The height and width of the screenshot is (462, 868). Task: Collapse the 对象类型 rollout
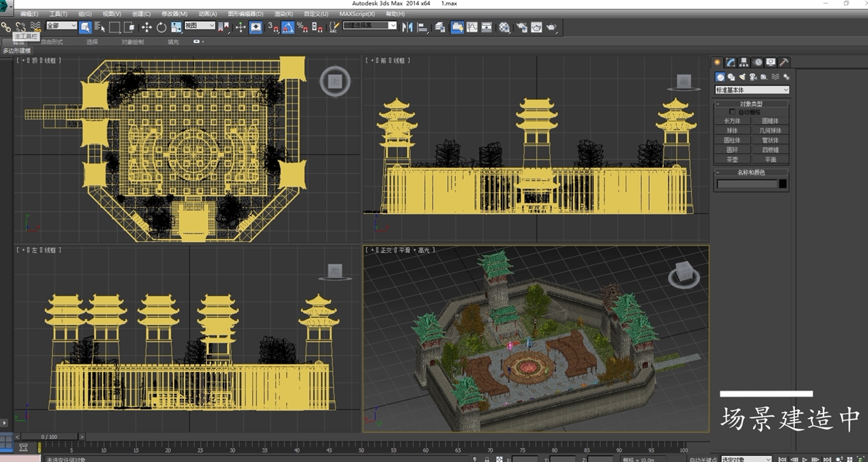751,104
